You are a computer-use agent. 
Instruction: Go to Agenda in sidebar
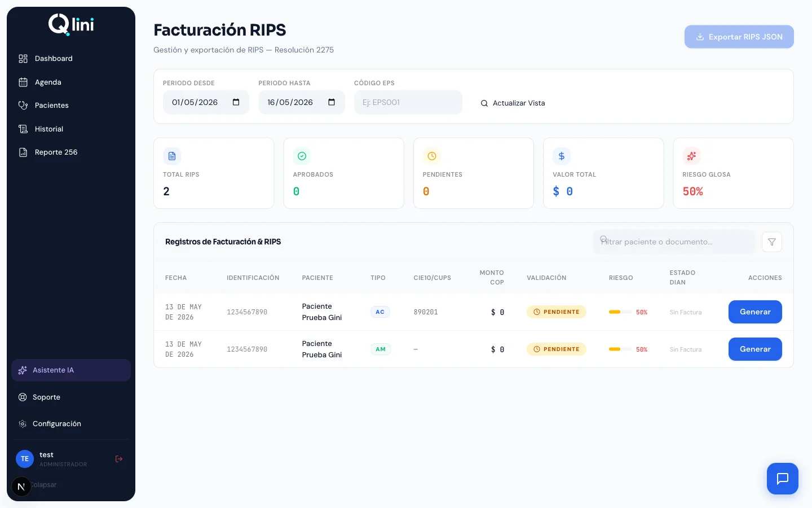(x=71, y=82)
